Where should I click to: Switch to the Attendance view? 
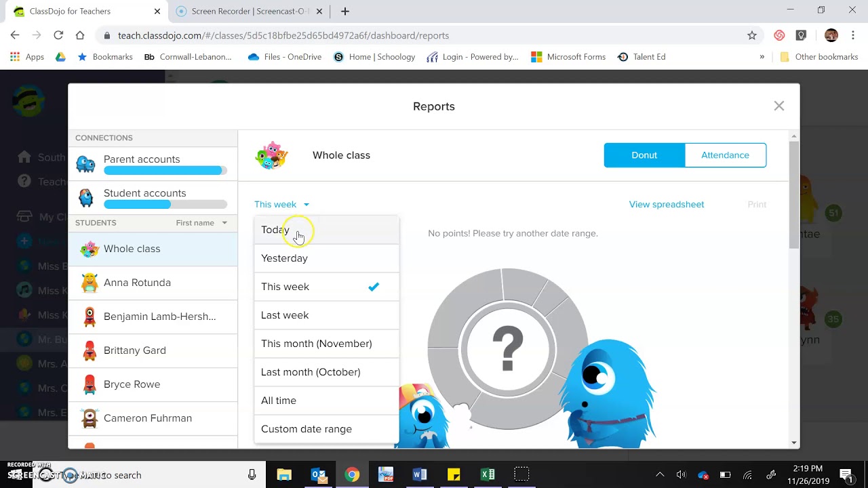tap(725, 155)
